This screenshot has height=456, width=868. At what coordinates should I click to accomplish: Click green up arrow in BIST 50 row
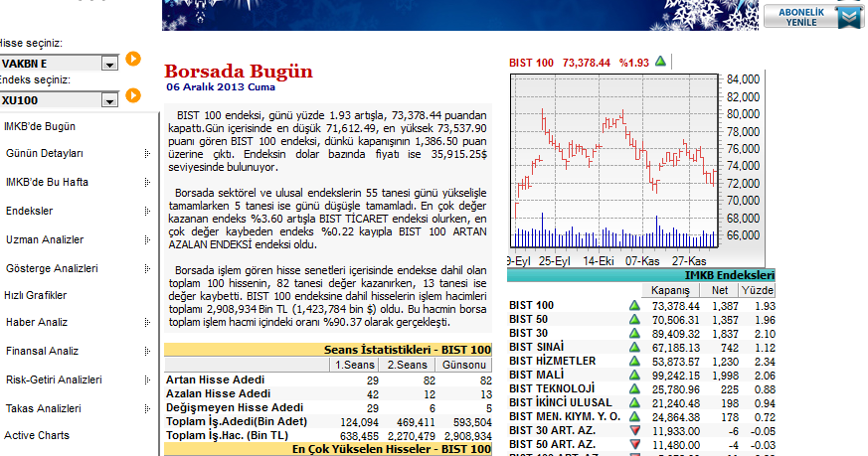634,319
